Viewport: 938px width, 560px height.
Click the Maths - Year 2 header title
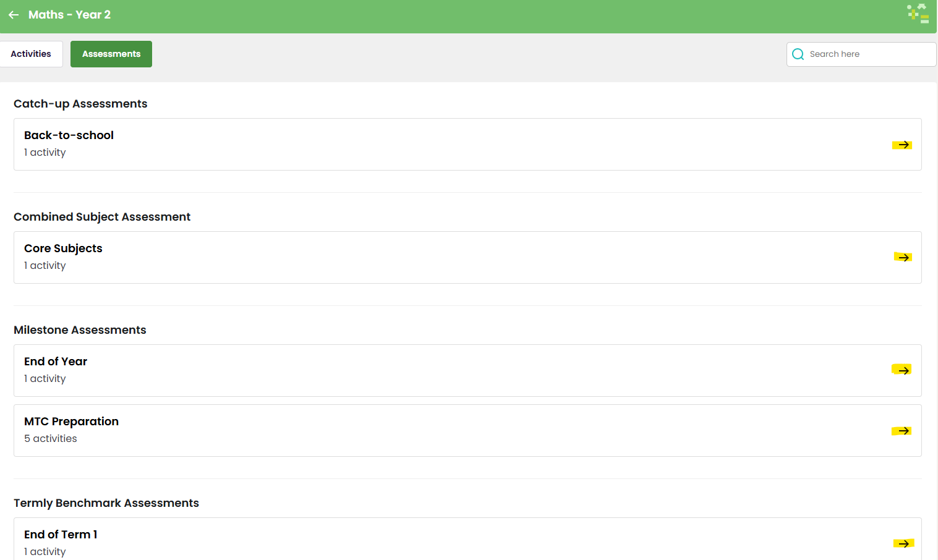coord(69,15)
